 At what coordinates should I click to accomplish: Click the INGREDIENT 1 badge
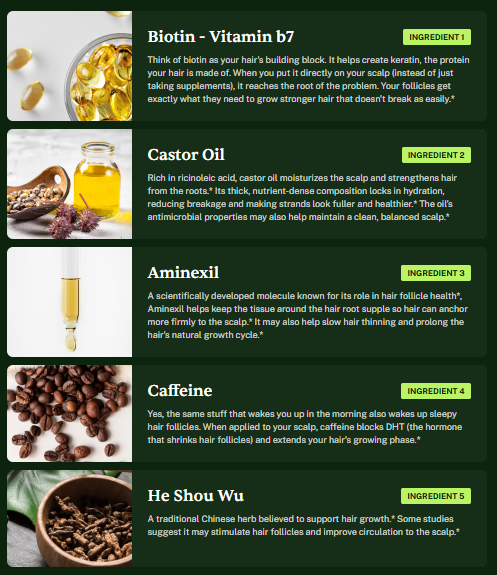(x=437, y=37)
